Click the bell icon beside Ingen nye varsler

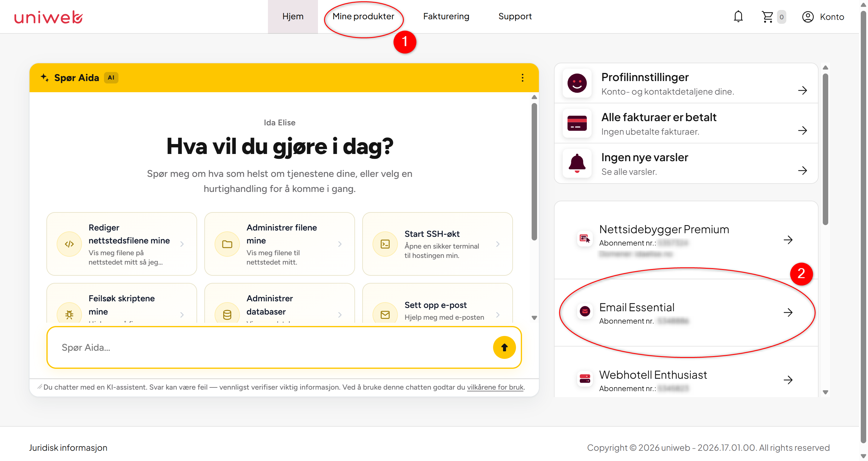click(x=577, y=163)
